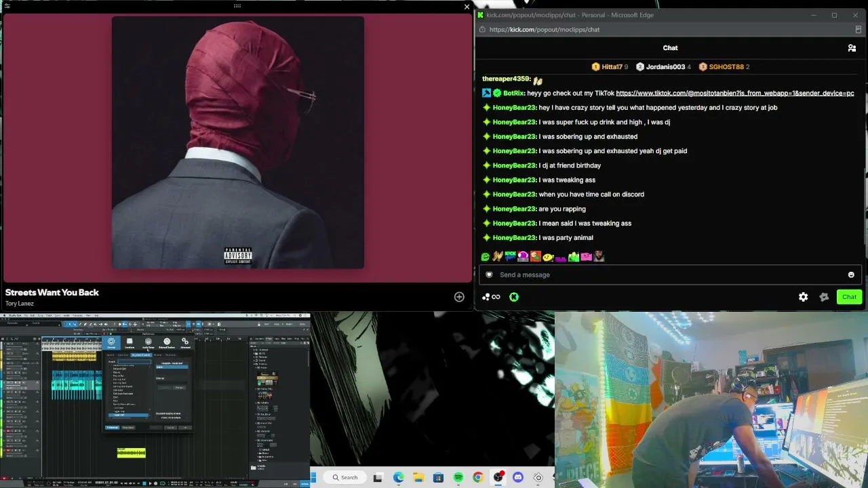Open chat settings gear
This screenshot has height=488, width=868.
click(x=803, y=297)
